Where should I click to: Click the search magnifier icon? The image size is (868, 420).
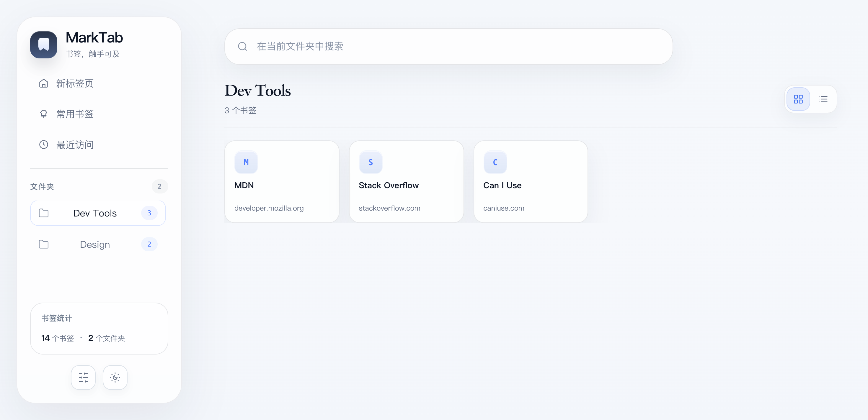(x=242, y=46)
